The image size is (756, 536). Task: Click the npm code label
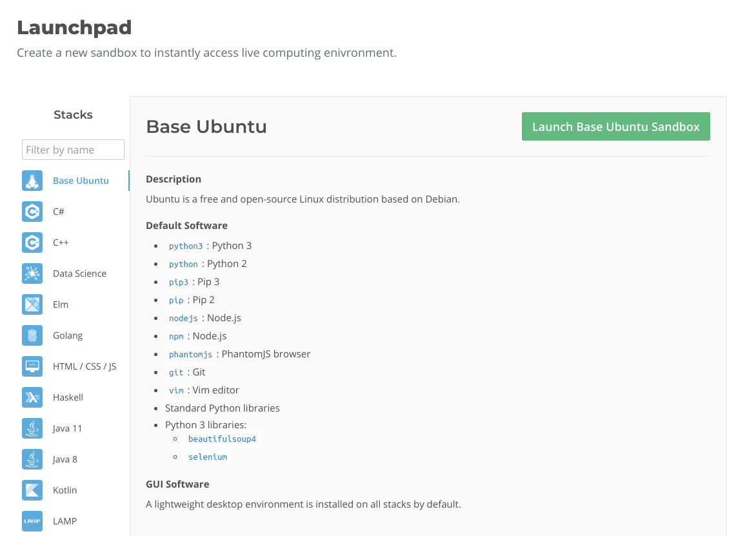[x=176, y=337]
